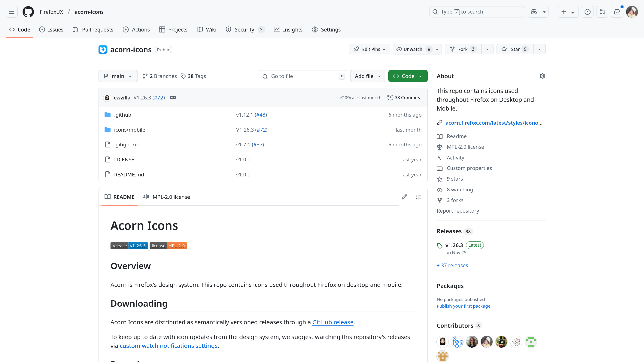
Task: Expand the Add file dropdown
Action: point(367,76)
